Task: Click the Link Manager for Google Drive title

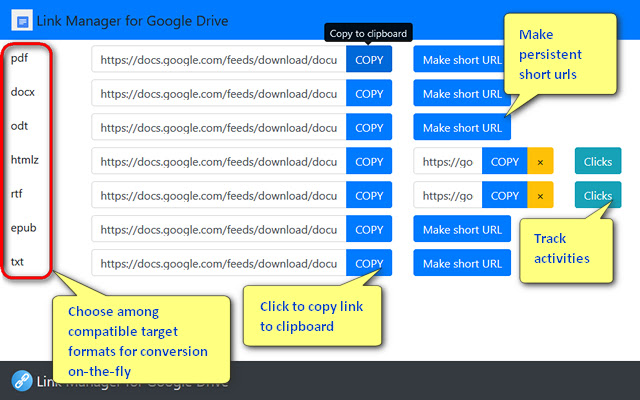Action: click(x=132, y=21)
